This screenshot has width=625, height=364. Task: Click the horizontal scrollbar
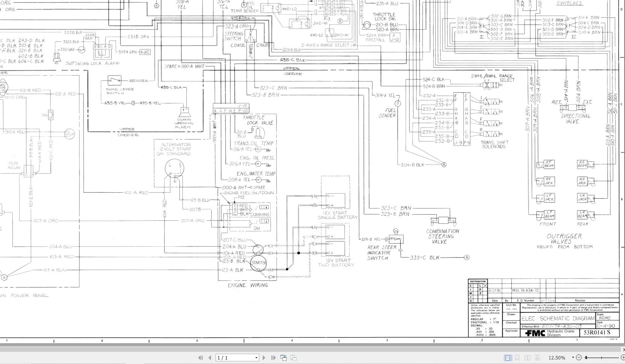[x=311, y=349]
